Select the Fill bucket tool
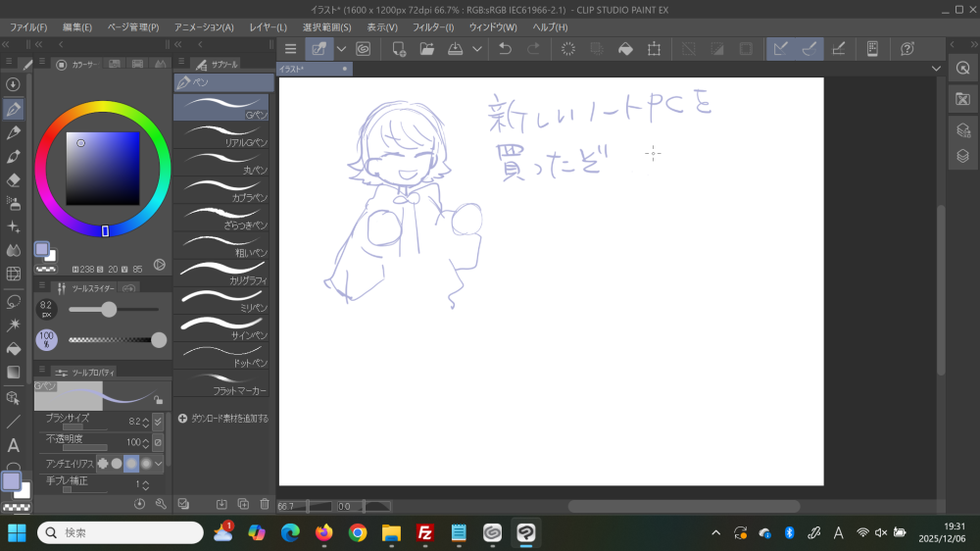Viewport: 980px width, 551px height. click(14, 348)
